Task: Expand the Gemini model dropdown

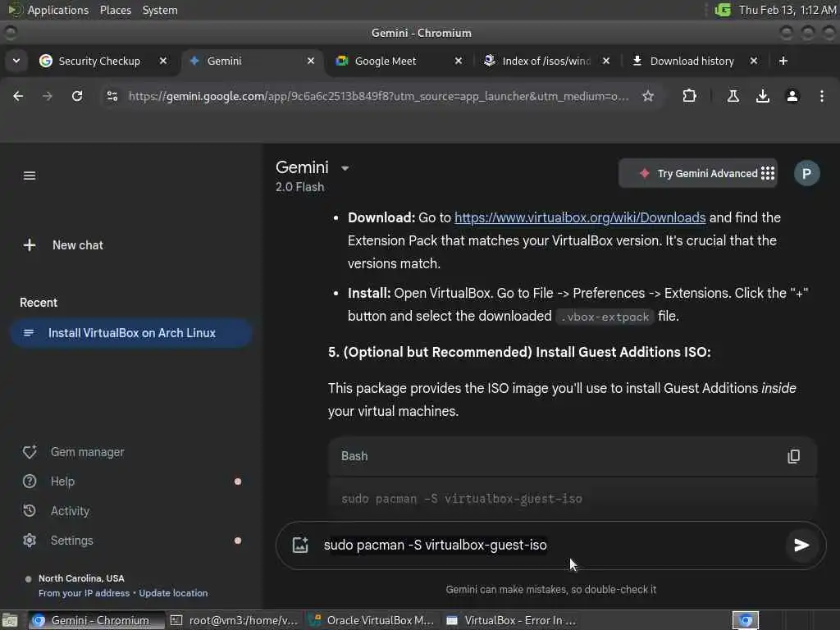Action: 345,168
